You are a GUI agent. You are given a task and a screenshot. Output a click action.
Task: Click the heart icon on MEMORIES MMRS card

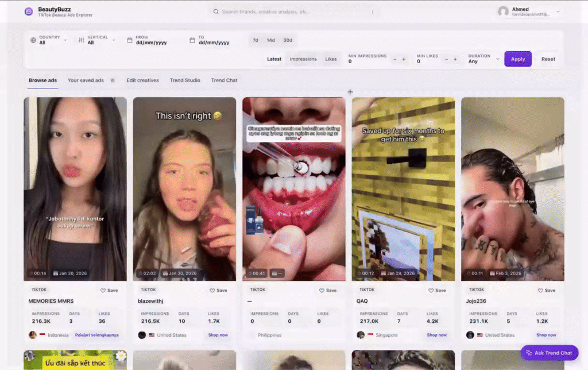[x=103, y=291]
